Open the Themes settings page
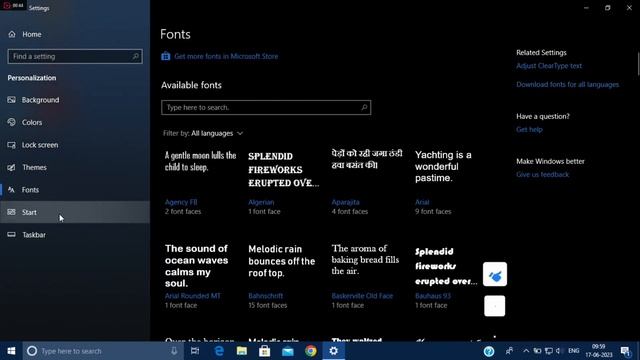Screen dimensions: 640x360 pos(75,167)
